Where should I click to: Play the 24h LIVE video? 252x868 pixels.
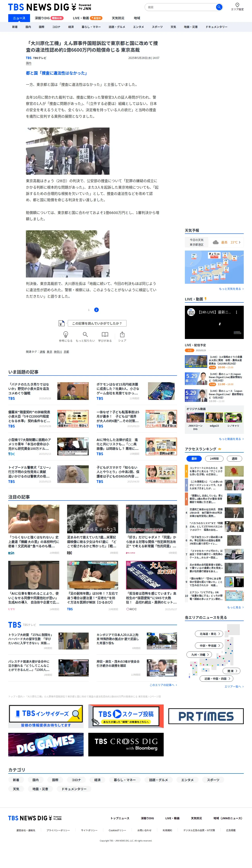214,322
